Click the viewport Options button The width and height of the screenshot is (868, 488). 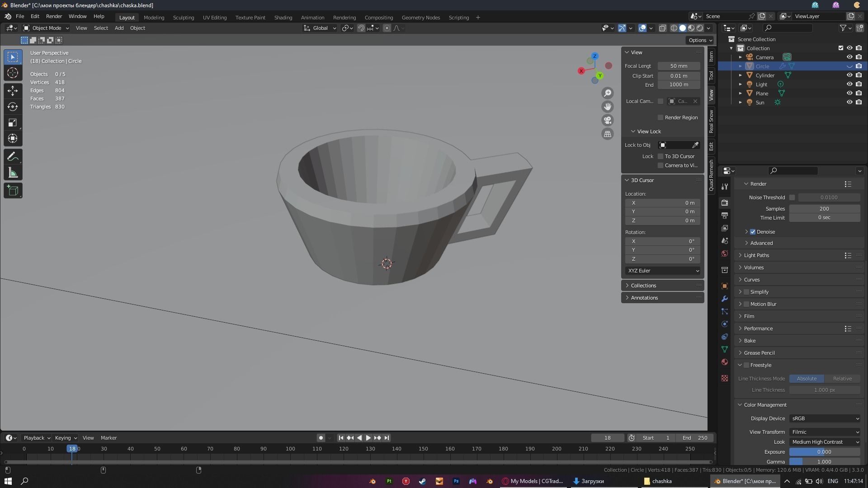coord(700,40)
